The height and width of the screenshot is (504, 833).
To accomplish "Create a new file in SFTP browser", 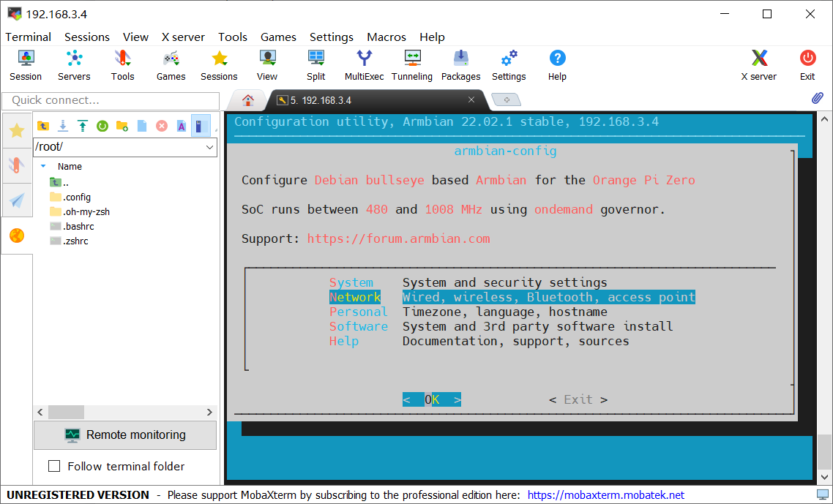I will click(142, 126).
